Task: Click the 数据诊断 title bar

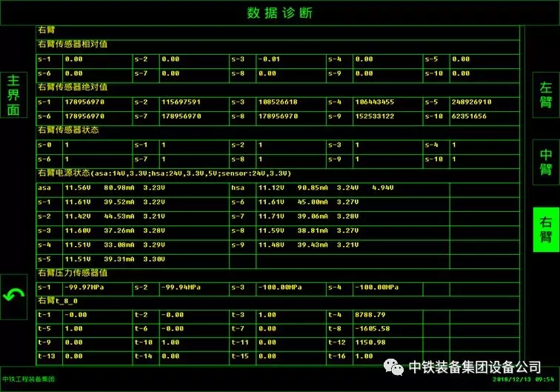Action: click(x=279, y=13)
